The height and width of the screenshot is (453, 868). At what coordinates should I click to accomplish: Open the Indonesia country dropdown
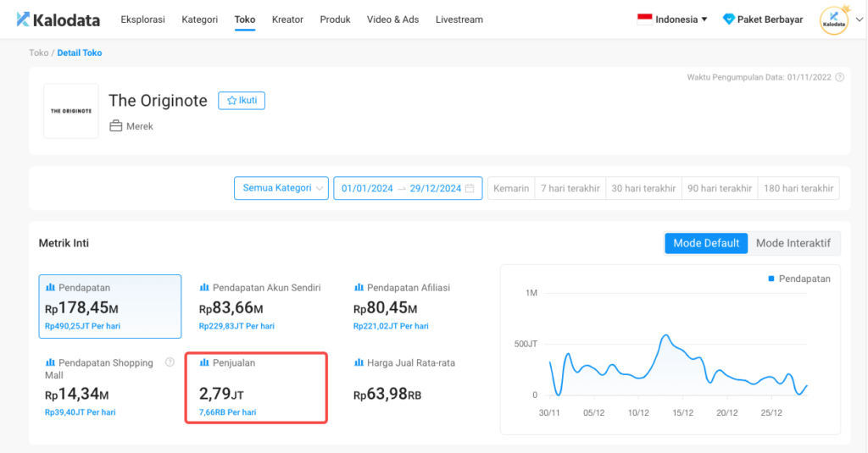(x=672, y=19)
